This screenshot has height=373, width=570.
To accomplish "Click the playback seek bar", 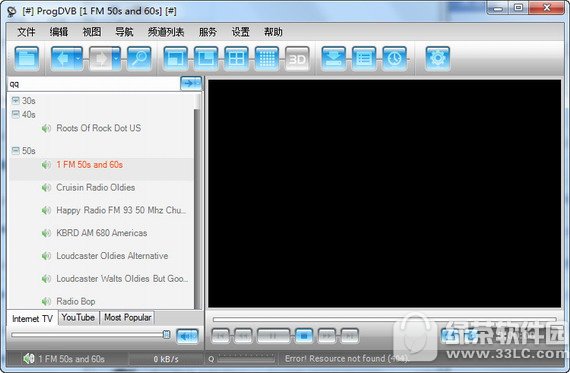I will tap(384, 320).
